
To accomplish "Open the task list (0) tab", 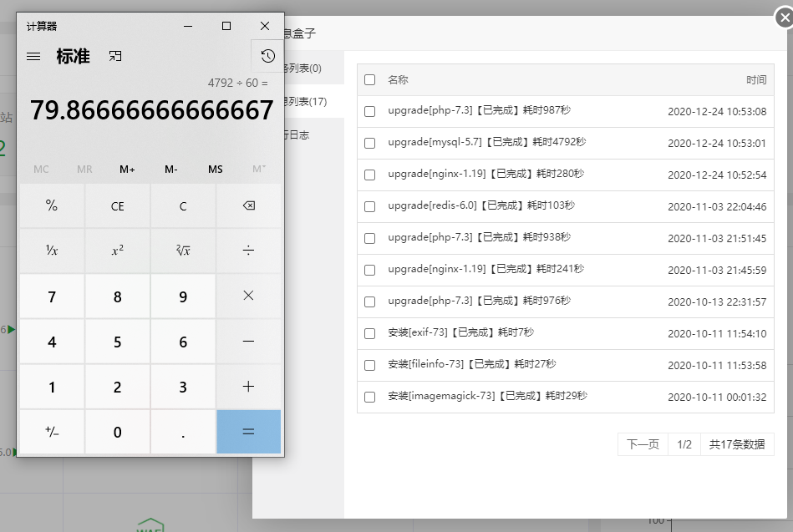I will (313, 68).
